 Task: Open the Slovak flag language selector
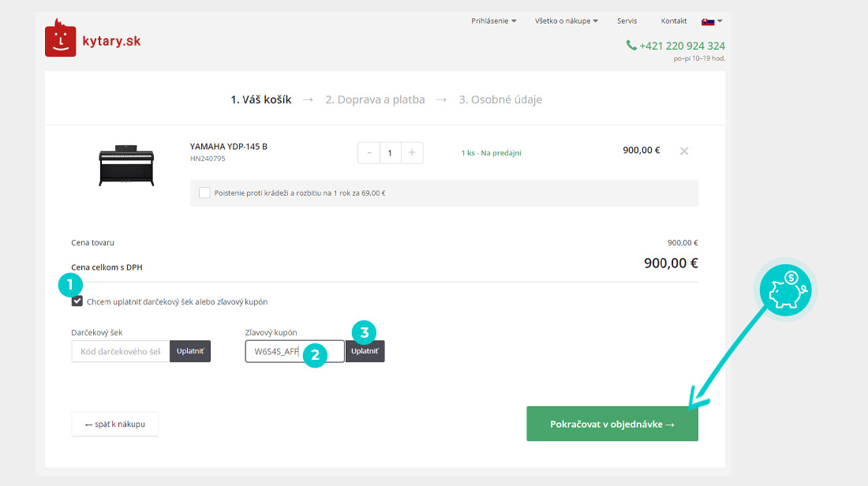[712, 21]
